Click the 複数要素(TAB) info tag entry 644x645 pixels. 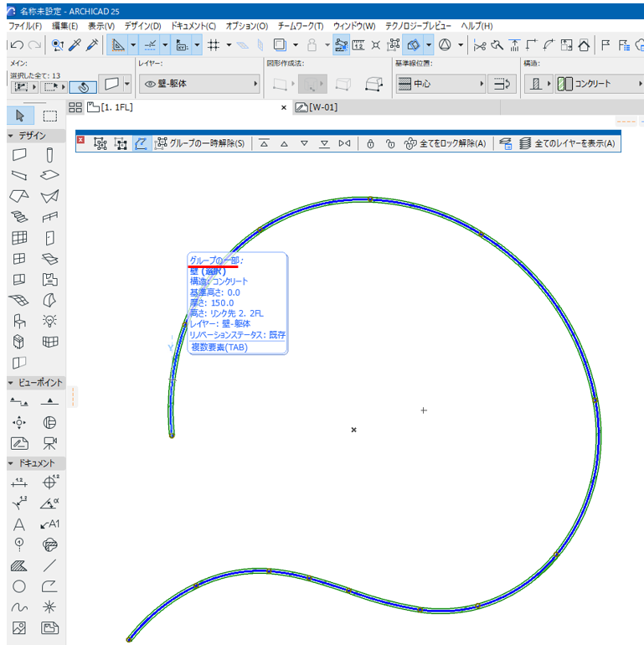(x=219, y=347)
